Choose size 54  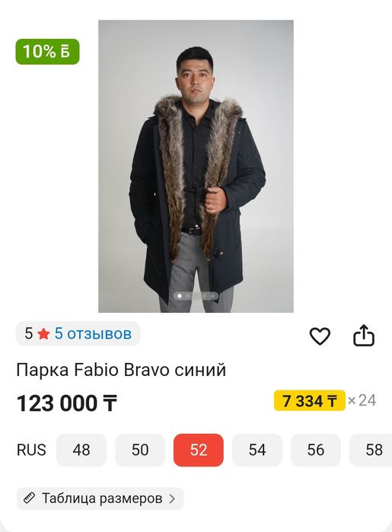tap(257, 450)
